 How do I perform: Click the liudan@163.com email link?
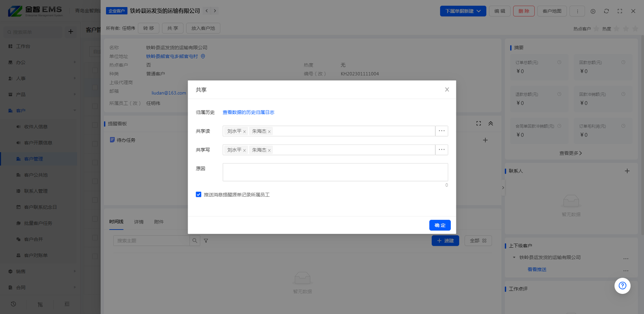click(169, 93)
